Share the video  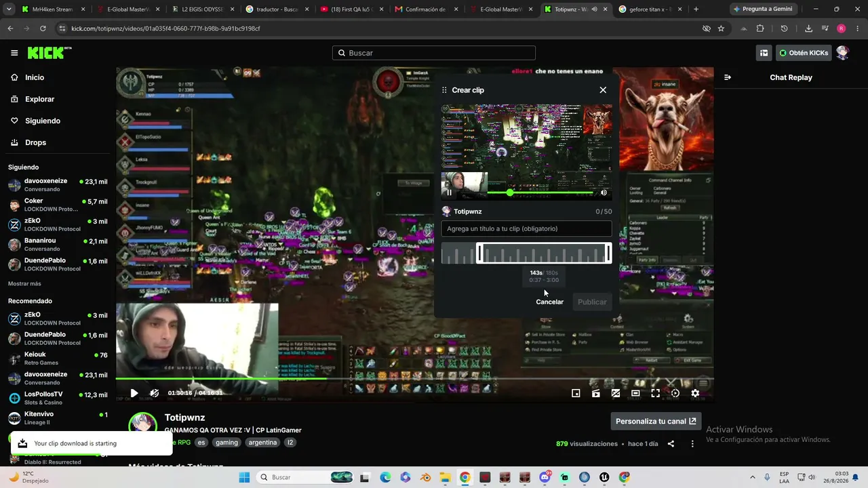click(671, 444)
